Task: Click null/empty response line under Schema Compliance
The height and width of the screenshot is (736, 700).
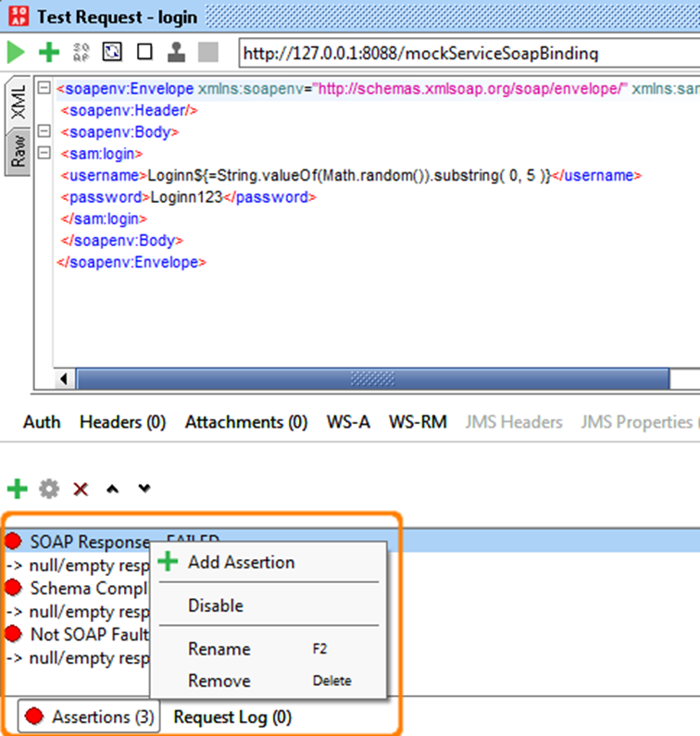Action: coord(78,612)
